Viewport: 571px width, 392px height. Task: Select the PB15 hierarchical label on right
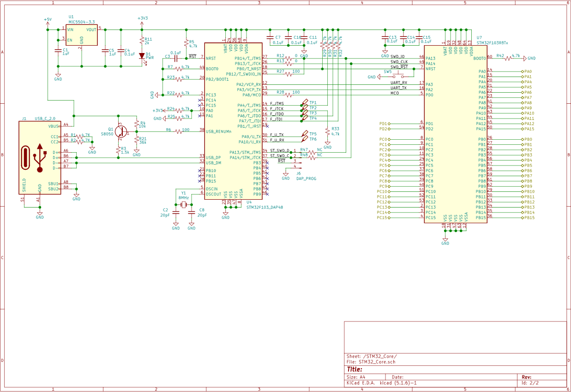528,218
